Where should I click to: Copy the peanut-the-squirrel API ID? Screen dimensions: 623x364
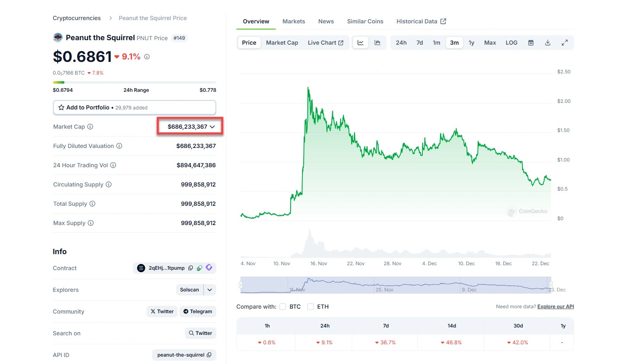click(209, 355)
